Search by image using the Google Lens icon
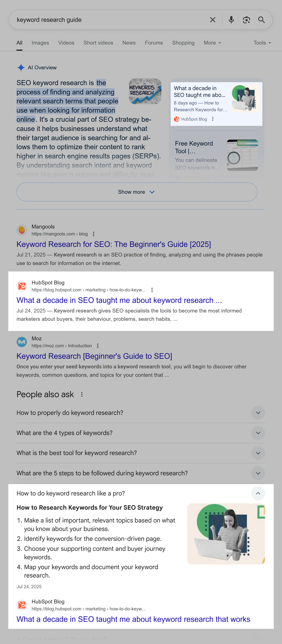This screenshot has height=644, width=282. 247,20
